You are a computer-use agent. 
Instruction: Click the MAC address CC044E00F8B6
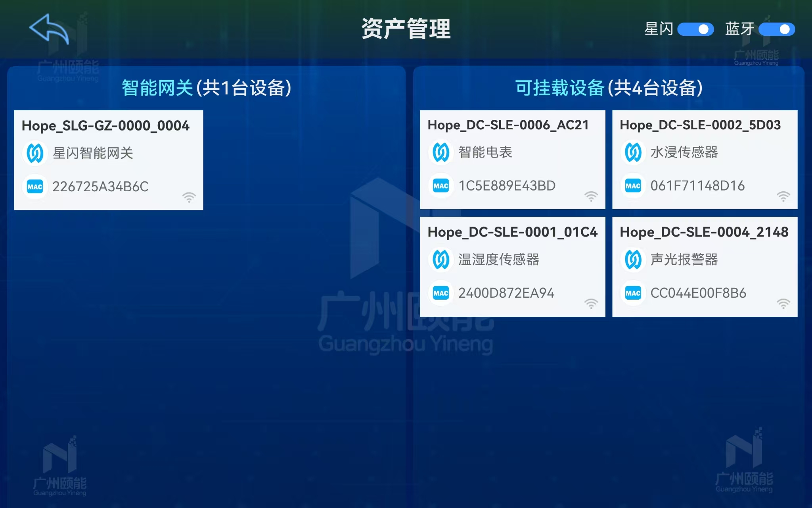[699, 293]
